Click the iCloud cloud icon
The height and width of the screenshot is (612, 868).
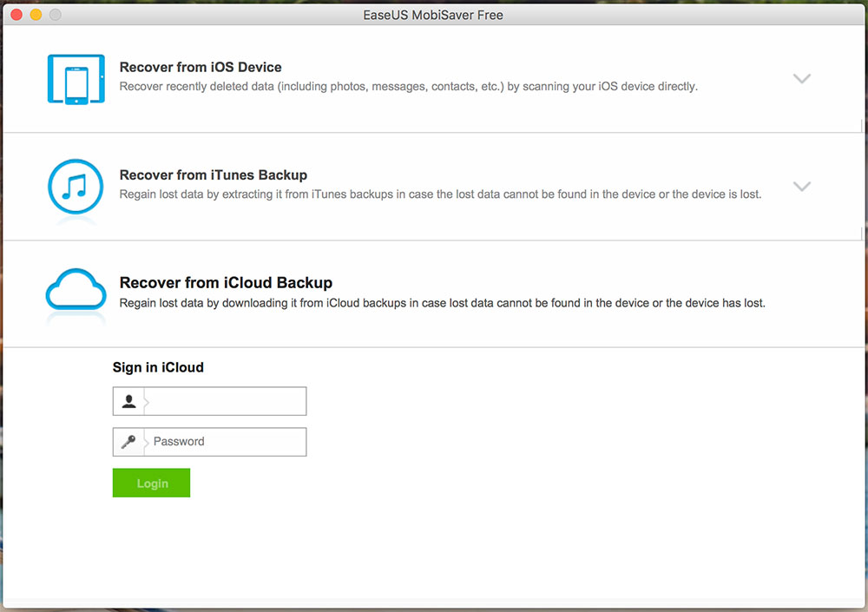tap(76, 289)
